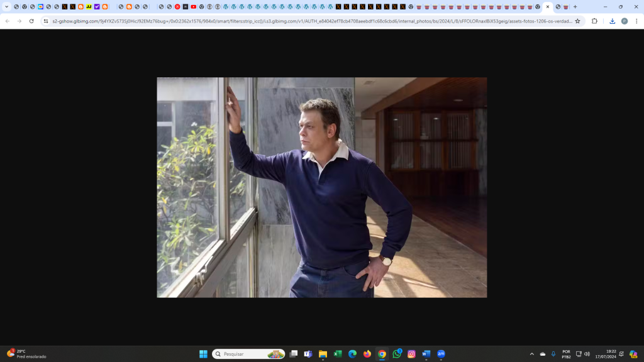Open Chrome downloads from the toolbar
This screenshot has width=644, height=362.
[x=612, y=21]
